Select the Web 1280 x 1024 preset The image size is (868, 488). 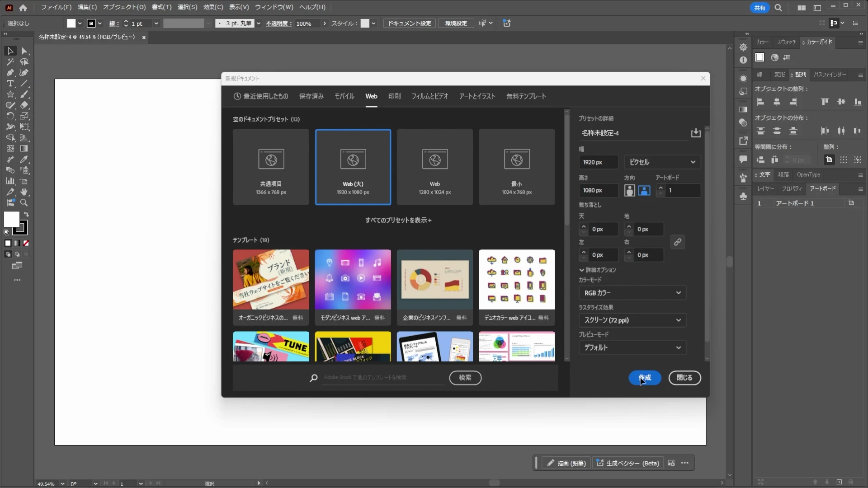[435, 167]
